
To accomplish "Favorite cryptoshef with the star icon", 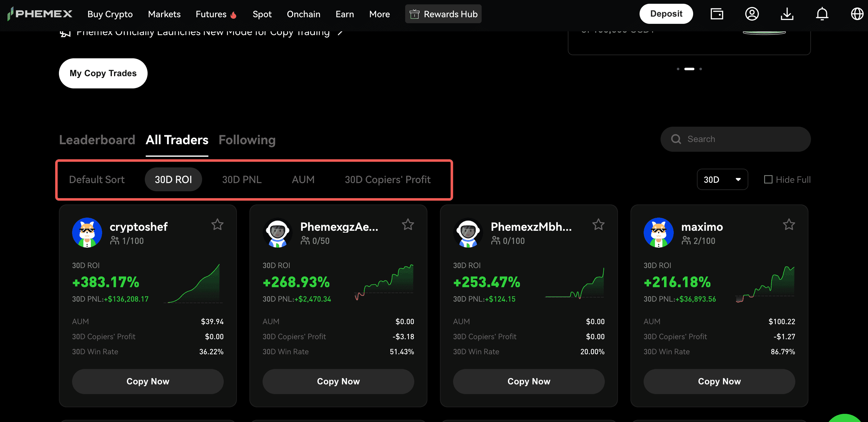I will [217, 224].
